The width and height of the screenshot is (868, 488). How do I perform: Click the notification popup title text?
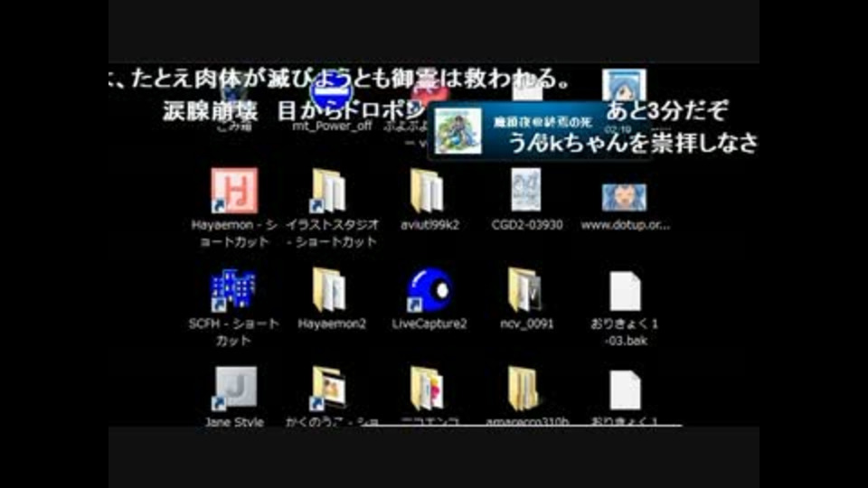click(542, 122)
